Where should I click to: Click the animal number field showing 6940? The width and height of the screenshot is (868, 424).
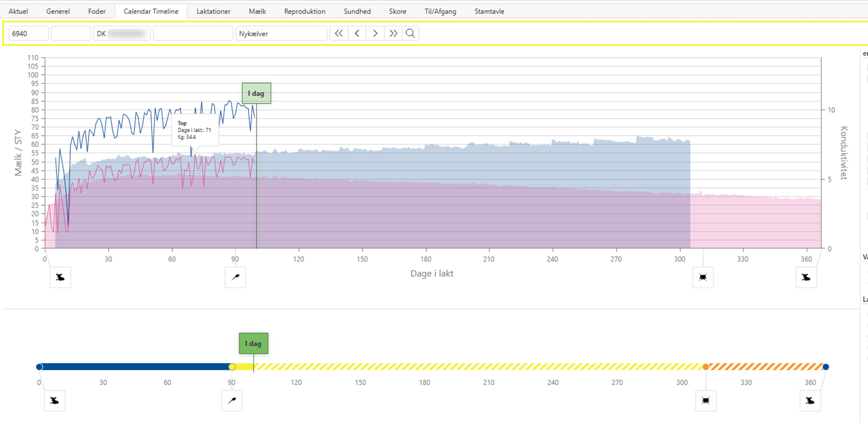tap(28, 34)
